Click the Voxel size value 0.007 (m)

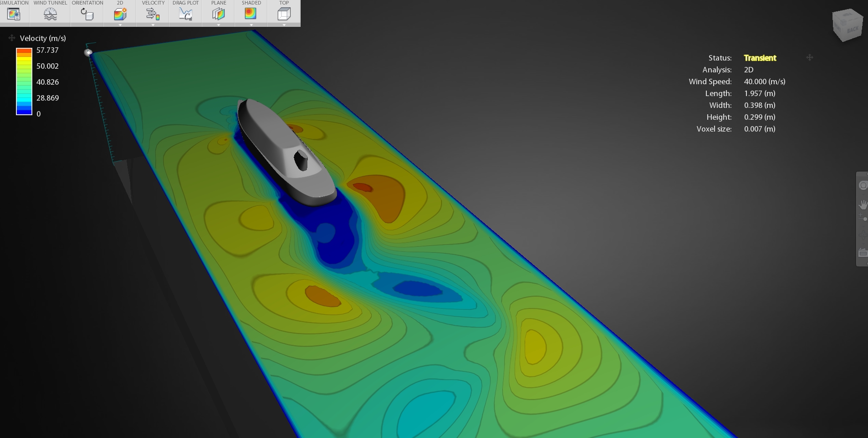[x=760, y=129]
